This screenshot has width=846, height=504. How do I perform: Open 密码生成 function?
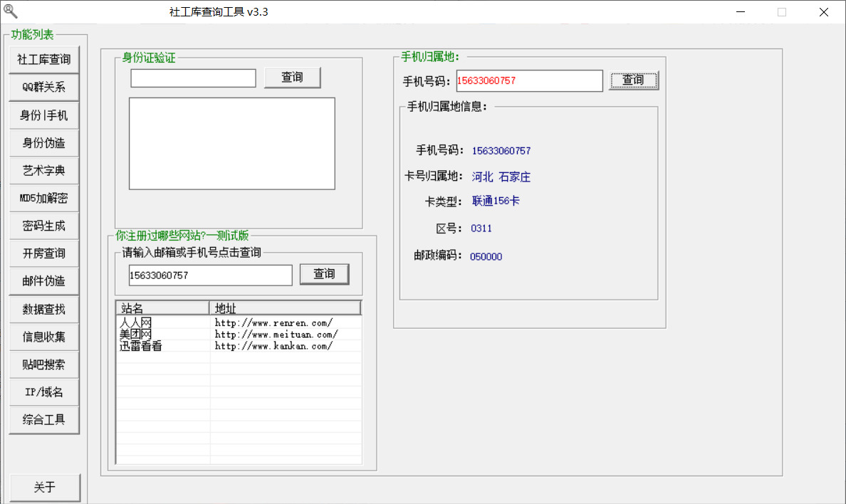43,226
